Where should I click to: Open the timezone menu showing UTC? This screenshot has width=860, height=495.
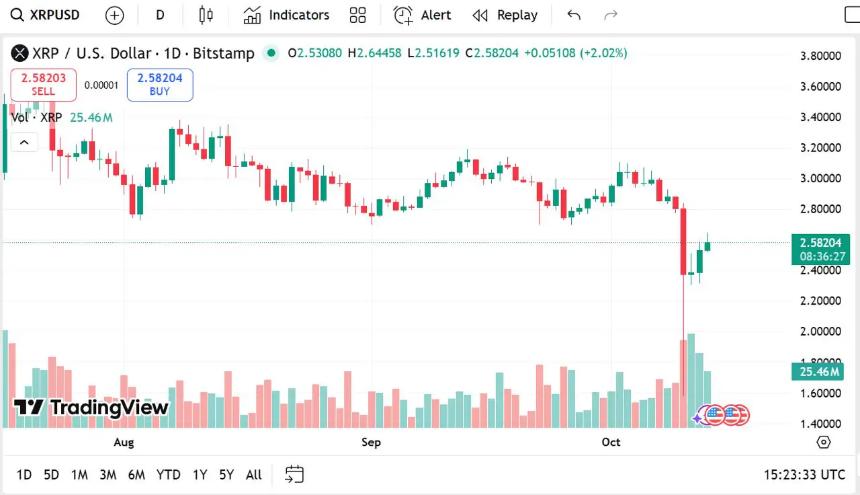803,474
